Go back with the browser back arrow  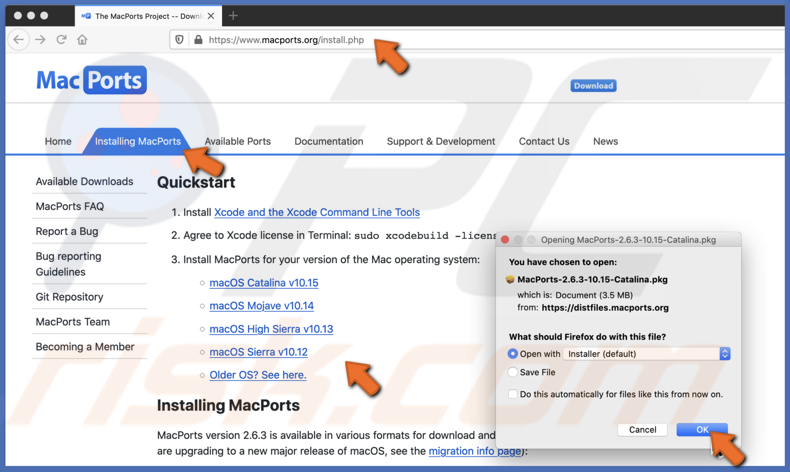point(19,39)
